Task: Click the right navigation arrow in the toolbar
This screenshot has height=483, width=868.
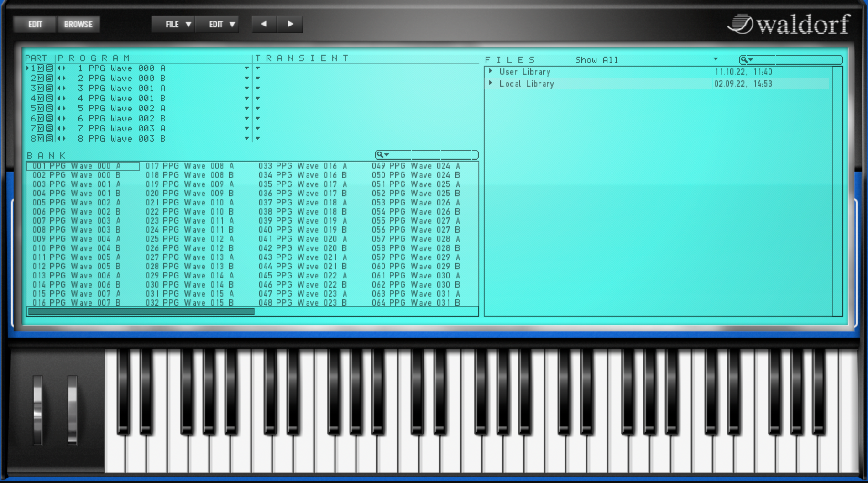Action: click(291, 24)
